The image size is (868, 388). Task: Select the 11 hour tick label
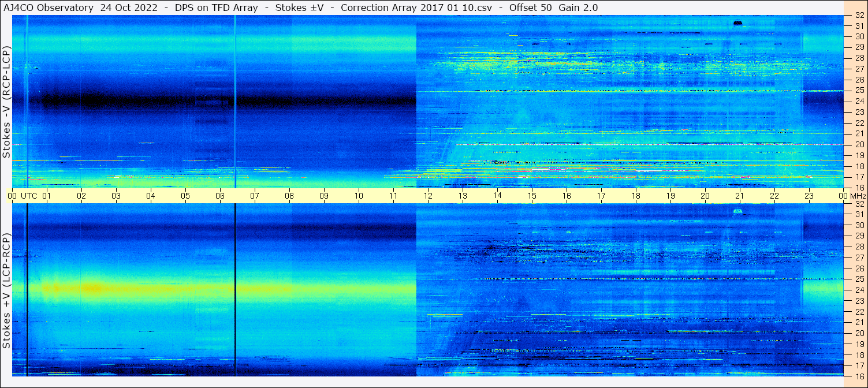(x=393, y=196)
